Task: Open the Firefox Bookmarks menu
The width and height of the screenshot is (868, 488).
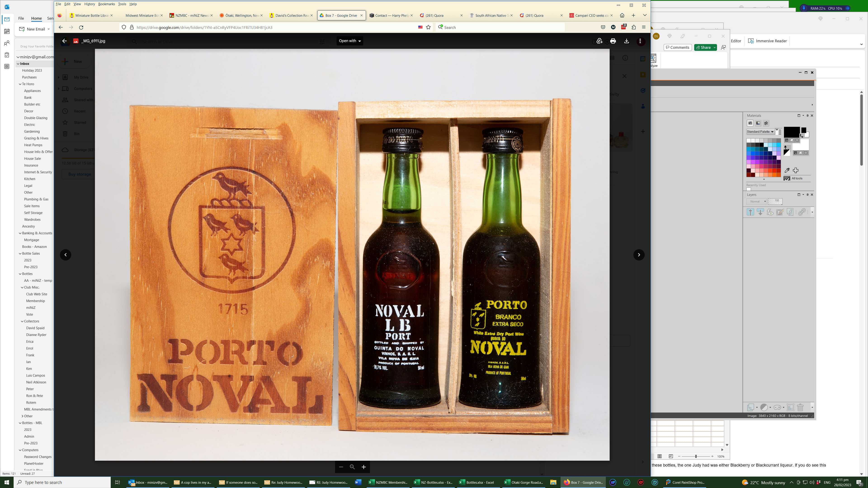Action: click(x=106, y=4)
